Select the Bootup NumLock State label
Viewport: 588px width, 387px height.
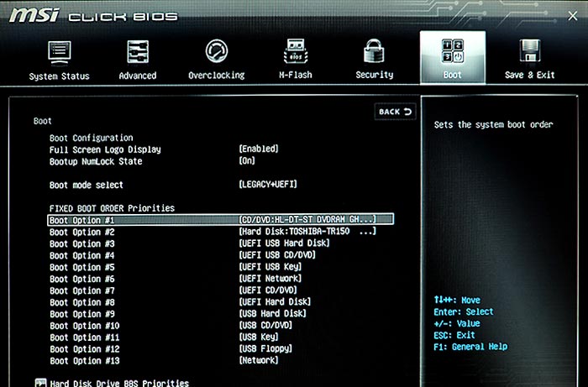pyautogui.click(x=96, y=161)
